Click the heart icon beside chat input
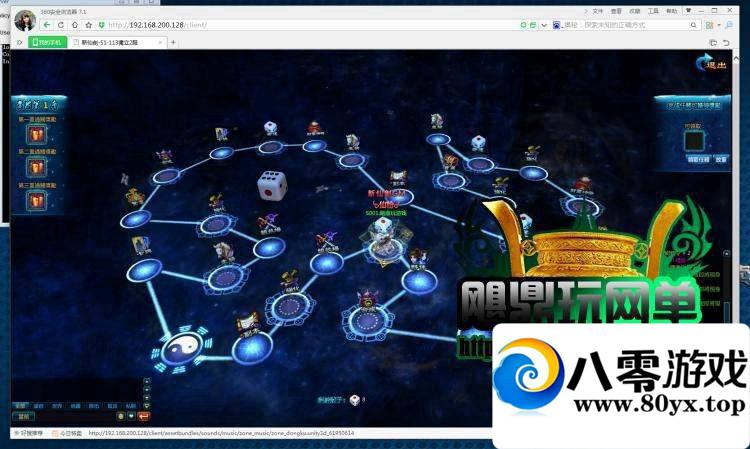Image resolution: width=750 pixels, height=449 pixels. click(x=131, y=416)
